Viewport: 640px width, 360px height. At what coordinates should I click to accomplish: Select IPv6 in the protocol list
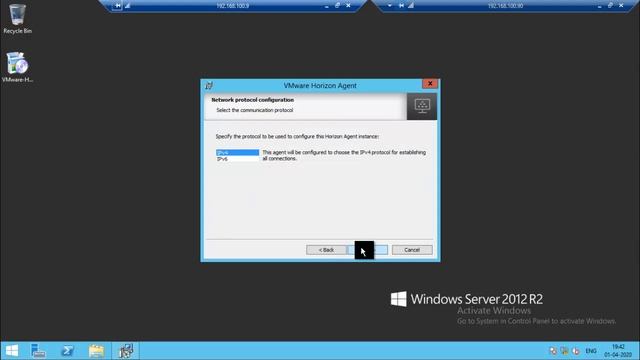pyautogui.click(x=237, y=159)
